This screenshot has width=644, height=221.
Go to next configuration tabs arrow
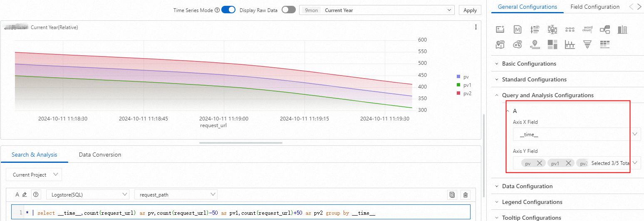pyautogui.click(x=640, y=7)
